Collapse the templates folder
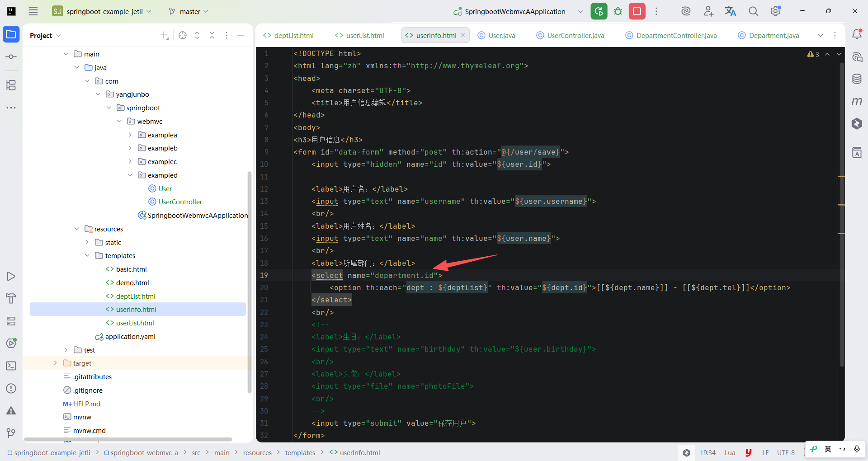This screenshot has height=461, width=868. (87, 255)
